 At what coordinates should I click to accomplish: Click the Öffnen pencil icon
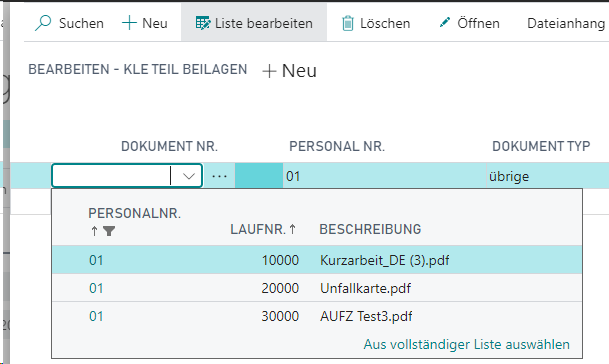coord(445,23)
